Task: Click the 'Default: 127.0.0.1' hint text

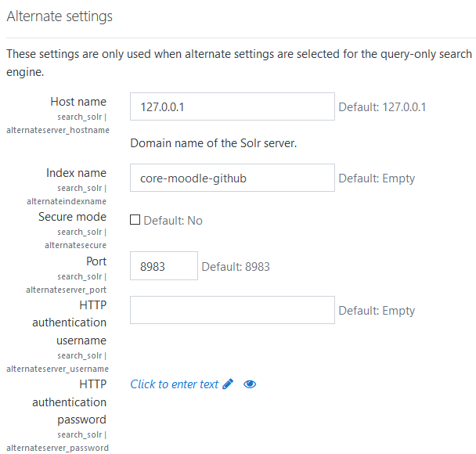Action: [382, 107]
